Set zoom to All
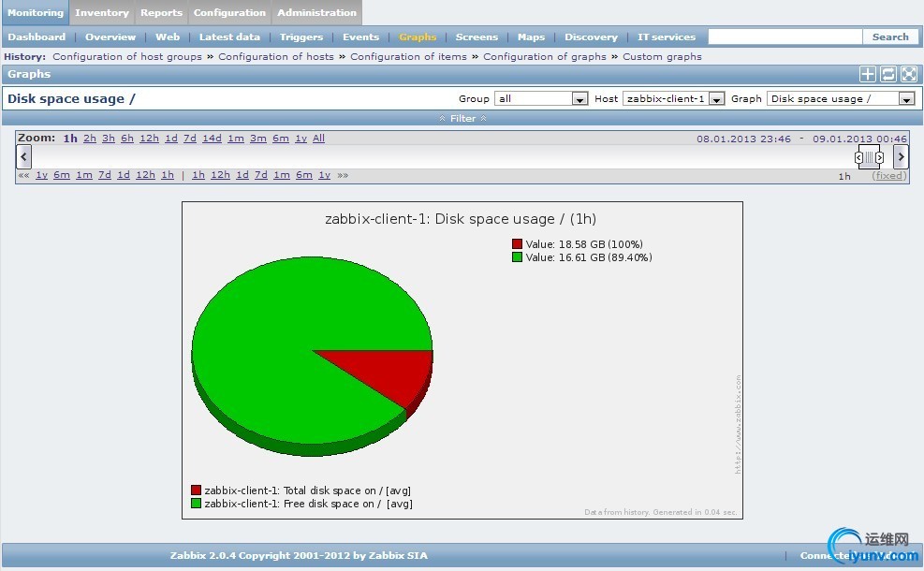Screen dimensions: 924x571 click(319, 138)
